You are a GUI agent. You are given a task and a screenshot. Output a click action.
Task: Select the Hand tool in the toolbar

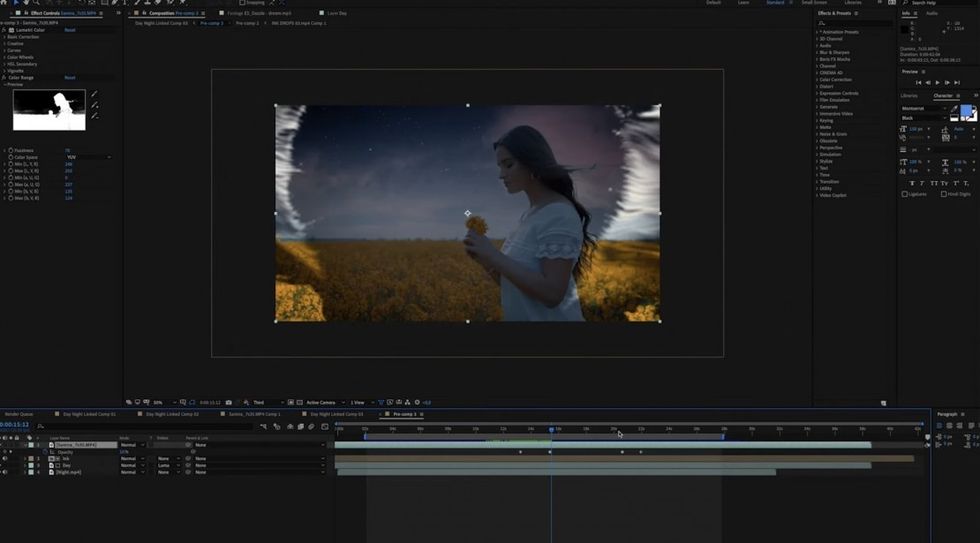(26, 2)
